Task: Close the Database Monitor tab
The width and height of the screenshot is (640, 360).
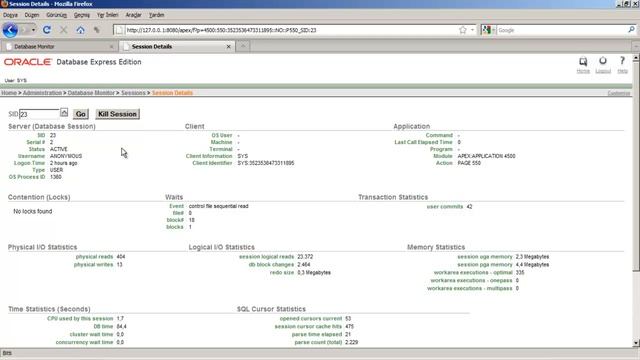Action: [x=111, y=47]
